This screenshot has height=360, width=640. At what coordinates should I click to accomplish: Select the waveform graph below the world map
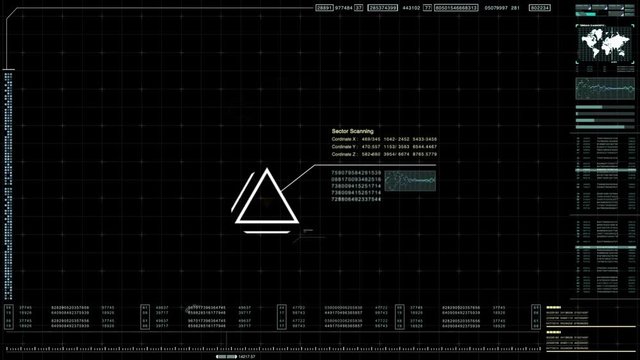tap(605, 89)
